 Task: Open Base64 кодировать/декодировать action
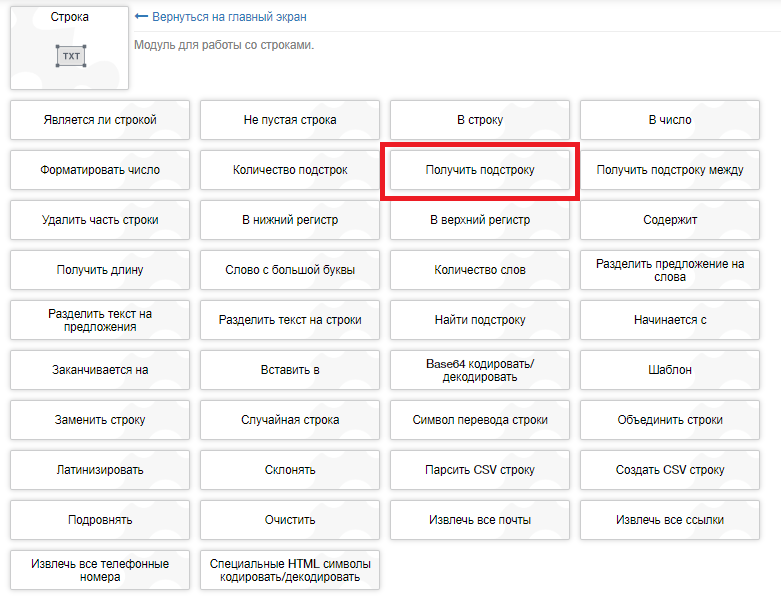click(x=480, y=370)
